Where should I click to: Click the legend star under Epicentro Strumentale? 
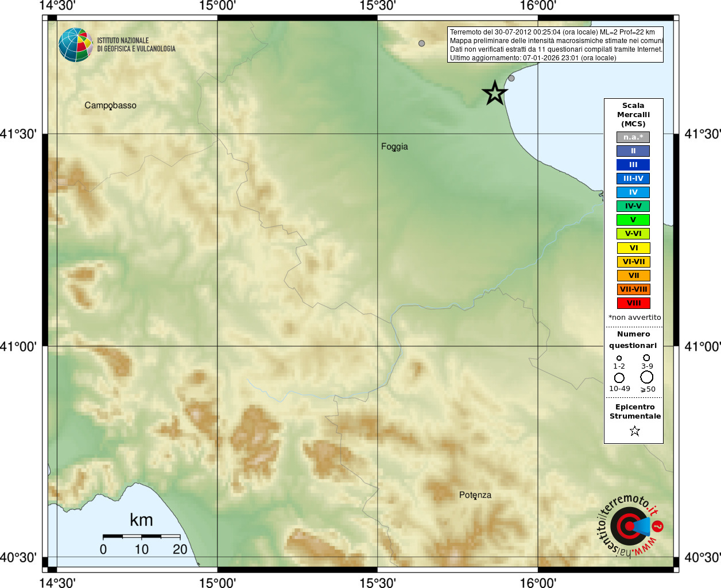[x=634, y=431]
